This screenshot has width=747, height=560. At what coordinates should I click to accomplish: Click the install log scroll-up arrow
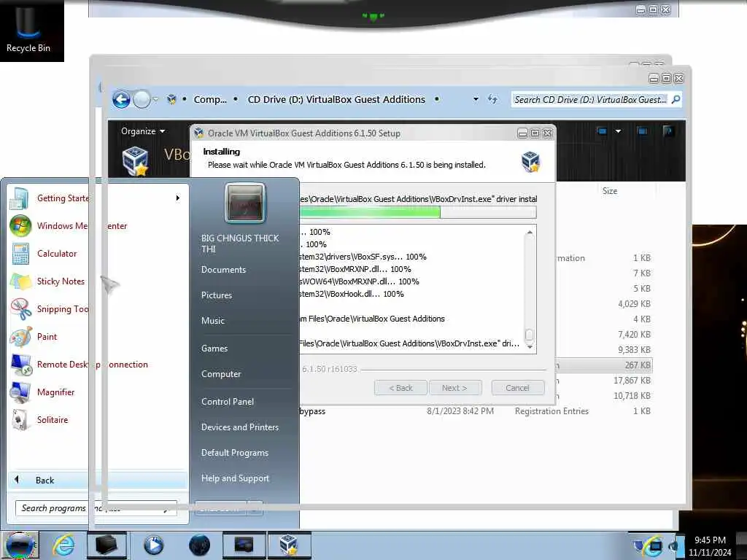530,233
